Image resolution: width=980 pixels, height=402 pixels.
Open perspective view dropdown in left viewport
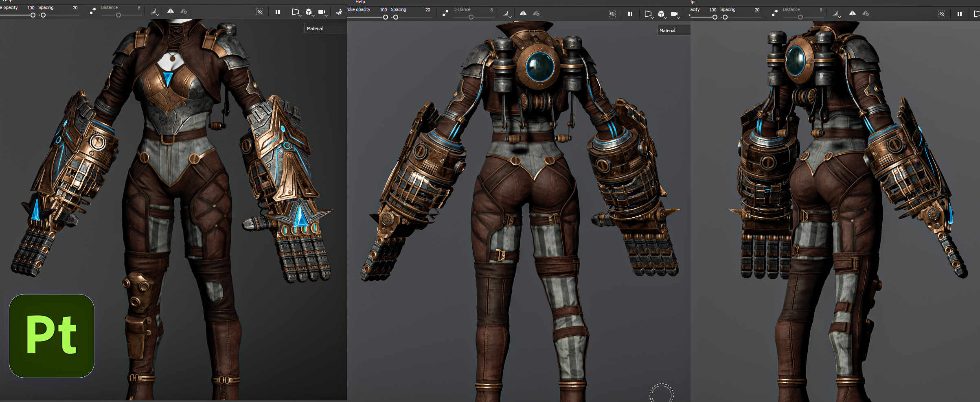(x=296, y=12)
